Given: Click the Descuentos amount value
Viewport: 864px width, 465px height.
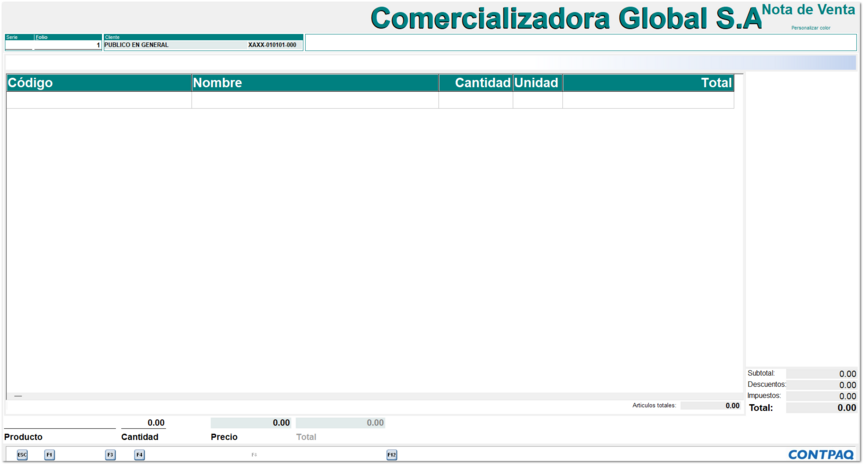Looking at the screenshot, I should pyautogui.click(x=821, y=385).
